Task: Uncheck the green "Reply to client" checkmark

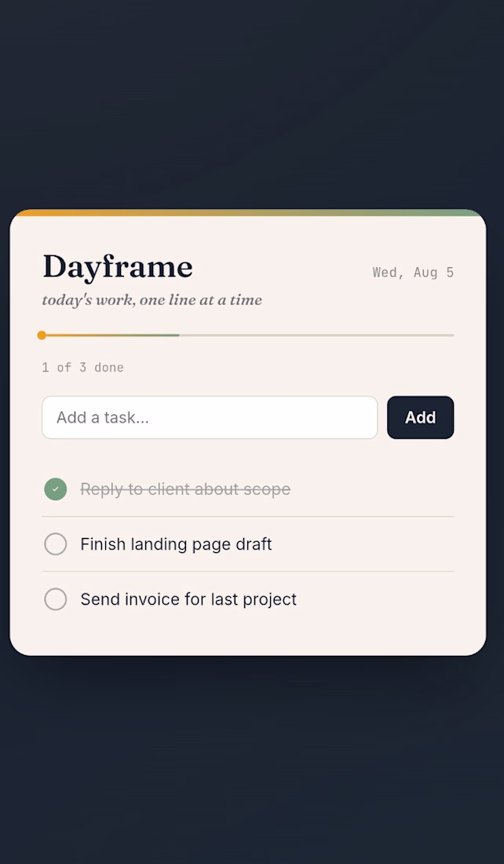Action: pos(55,489)
